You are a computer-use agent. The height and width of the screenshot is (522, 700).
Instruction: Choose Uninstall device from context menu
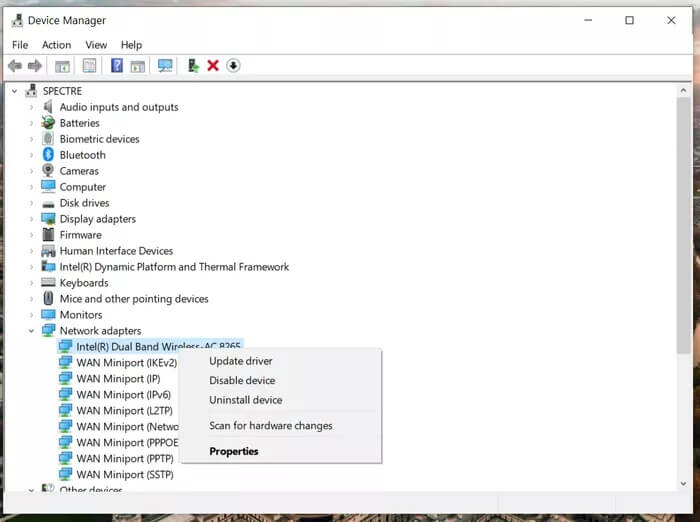281,400
